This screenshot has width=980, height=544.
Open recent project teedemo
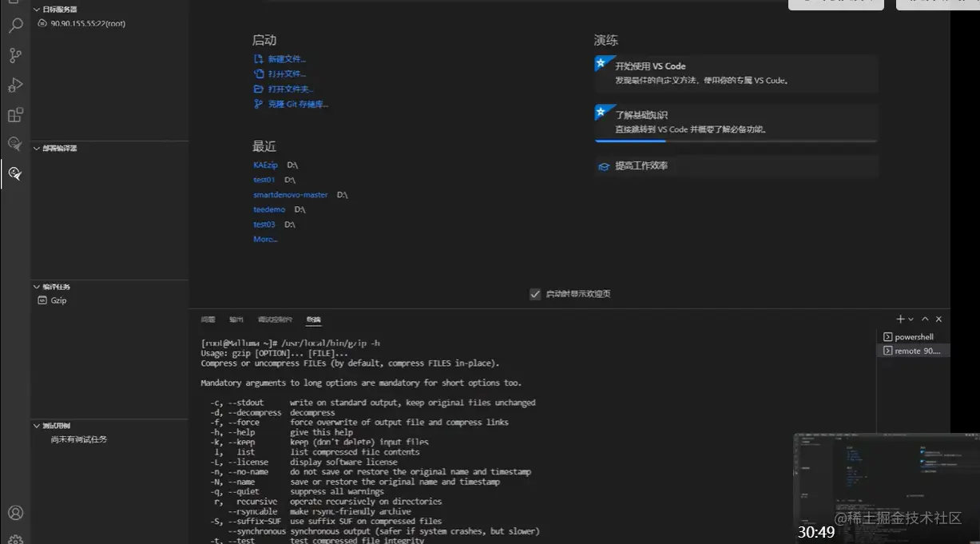[269, 209]
